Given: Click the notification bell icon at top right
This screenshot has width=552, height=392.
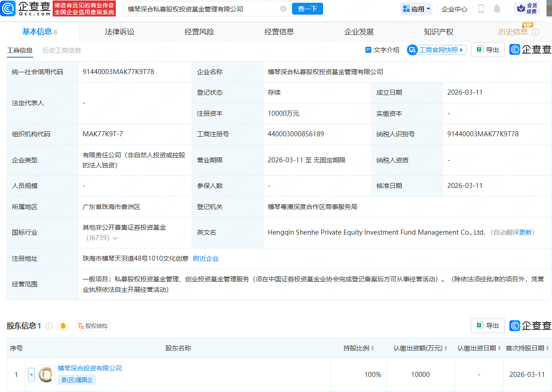Looking at the screenshot, I should tap(497, 9).
